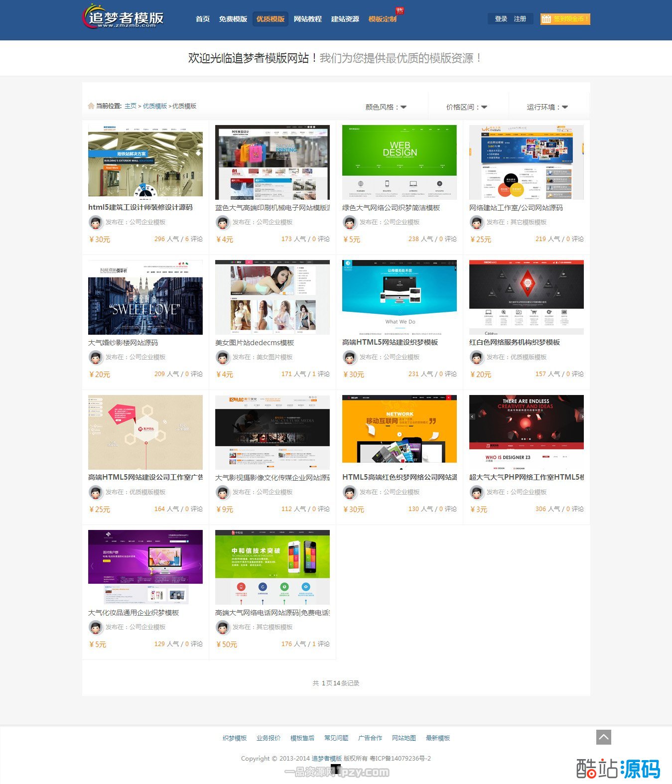This screenshot has width=672, height=784.
Task: Expand the 颜色风格 filter dropdown
Action: click(x=386, y=107)
